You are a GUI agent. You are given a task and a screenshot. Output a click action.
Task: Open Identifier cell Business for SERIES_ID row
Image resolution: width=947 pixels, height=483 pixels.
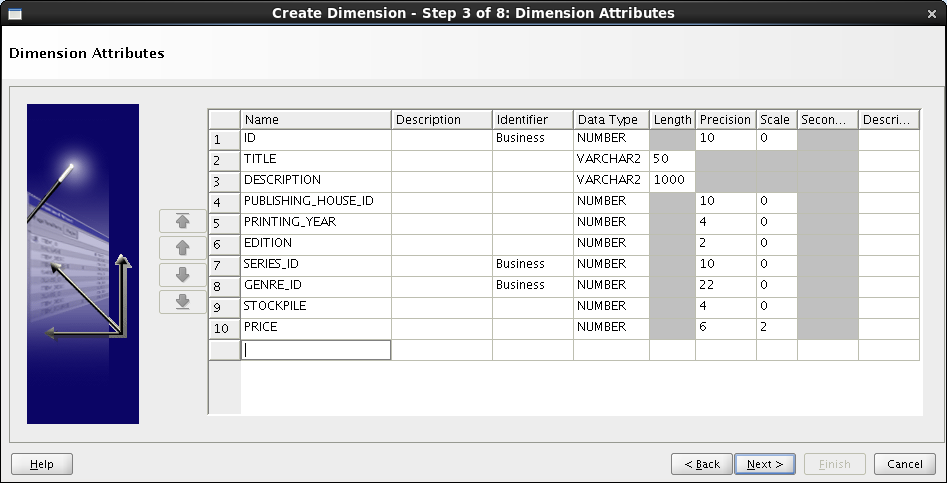(x=533, y=266)
